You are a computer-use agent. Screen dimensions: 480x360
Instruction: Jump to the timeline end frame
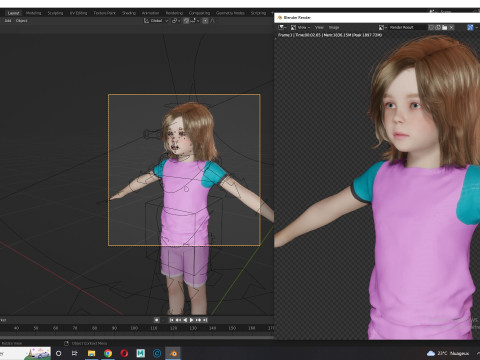point(205,320)
